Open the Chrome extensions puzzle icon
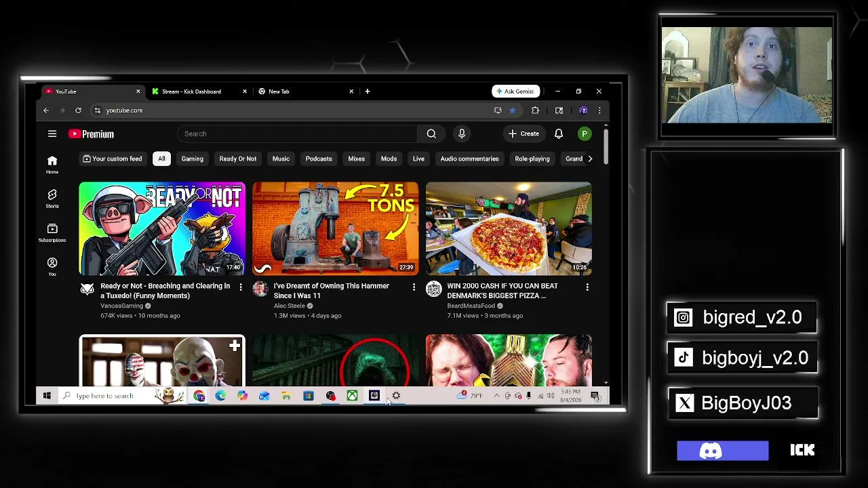 (535, 110)
